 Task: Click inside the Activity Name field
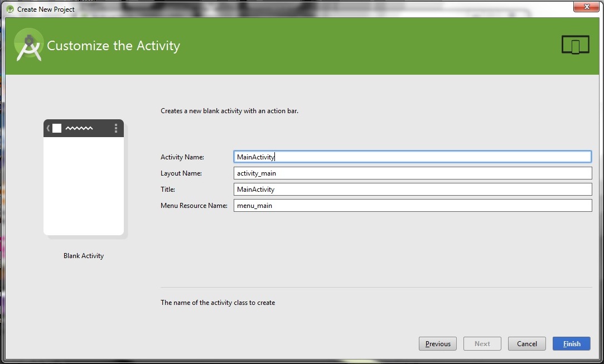(x=413, y=157)
